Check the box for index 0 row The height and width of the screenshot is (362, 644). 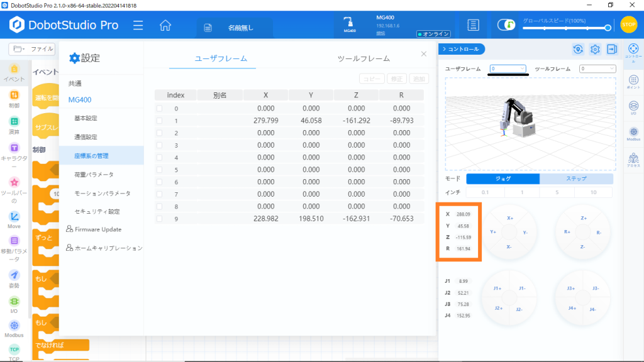pos(159,108)
